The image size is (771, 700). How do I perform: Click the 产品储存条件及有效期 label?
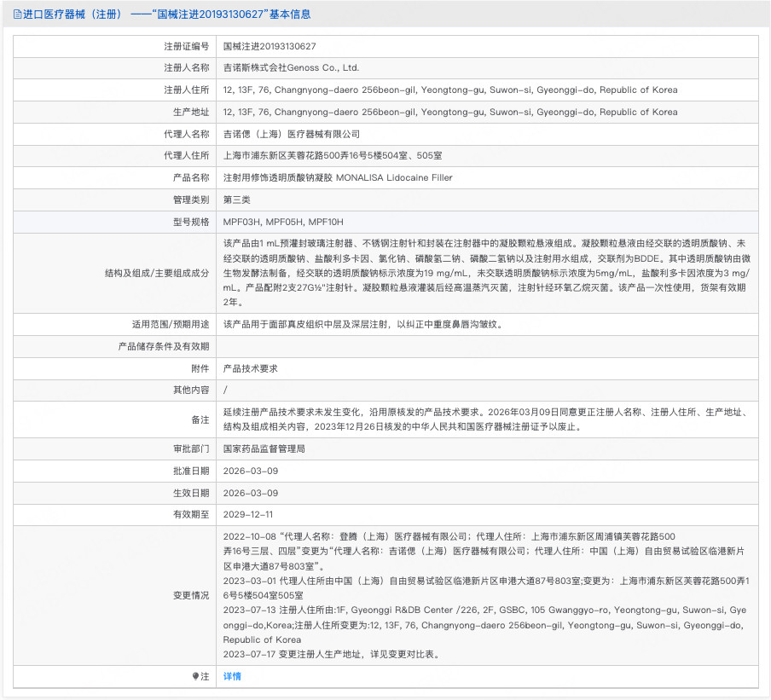tap(164, 346)
